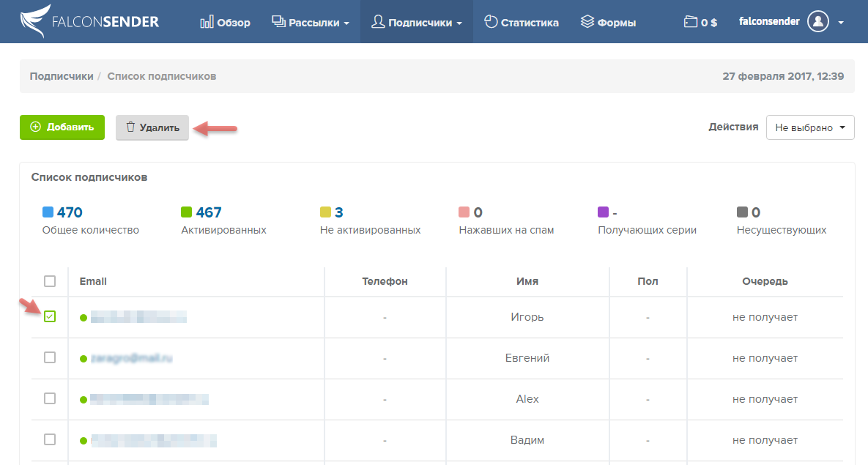Click 'не получает' in Alex row
The width and height of the screenshot is (868, 465).
765,399
